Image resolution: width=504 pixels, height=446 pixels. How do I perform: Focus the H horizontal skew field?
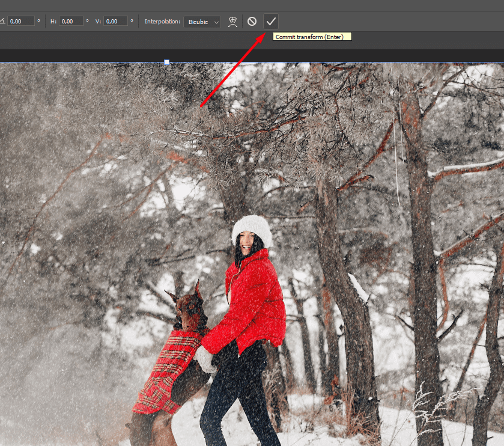[71, 21]
